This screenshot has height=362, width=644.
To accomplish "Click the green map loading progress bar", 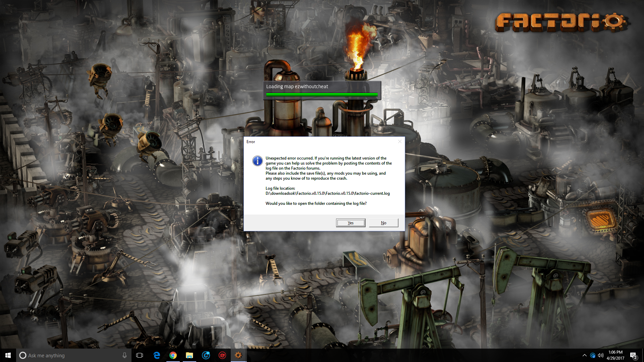I will [322, 95].
